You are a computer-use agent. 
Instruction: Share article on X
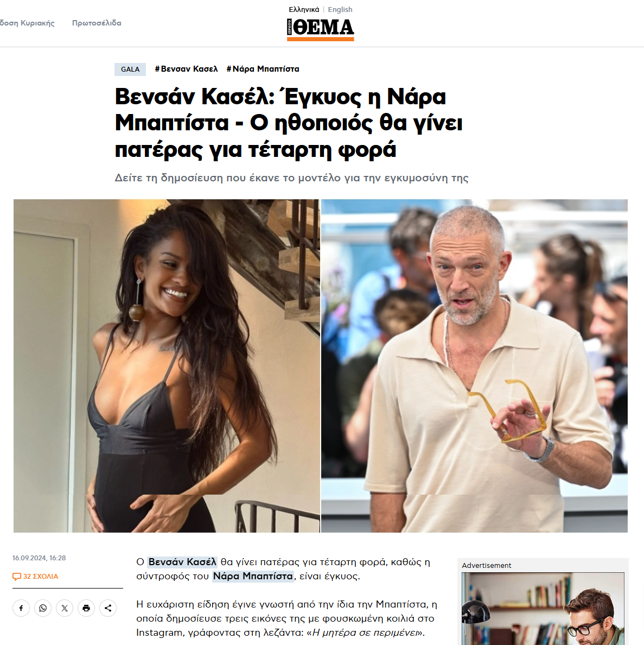click(65, 608)
